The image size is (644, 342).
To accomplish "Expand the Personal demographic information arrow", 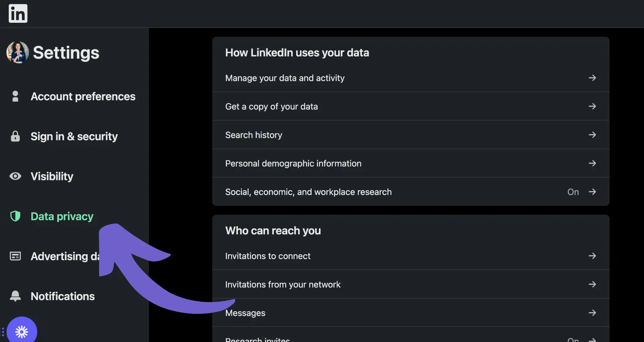I will [593, 163].
